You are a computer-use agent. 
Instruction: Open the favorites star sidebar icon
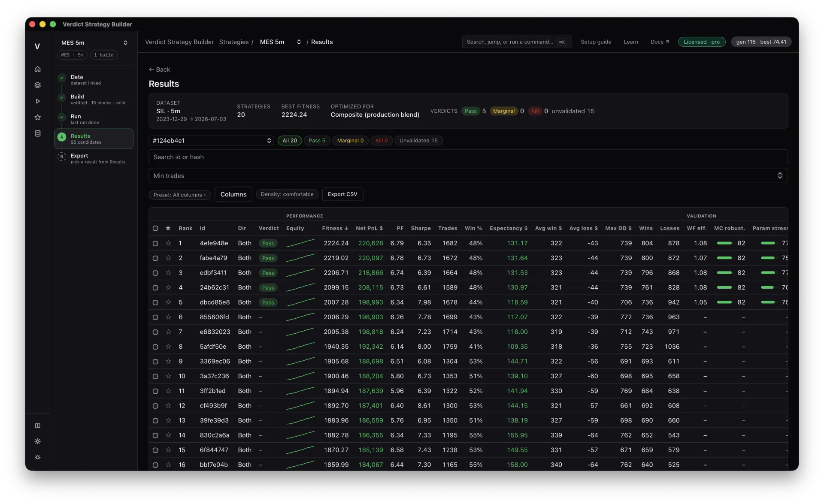point(37,117)
